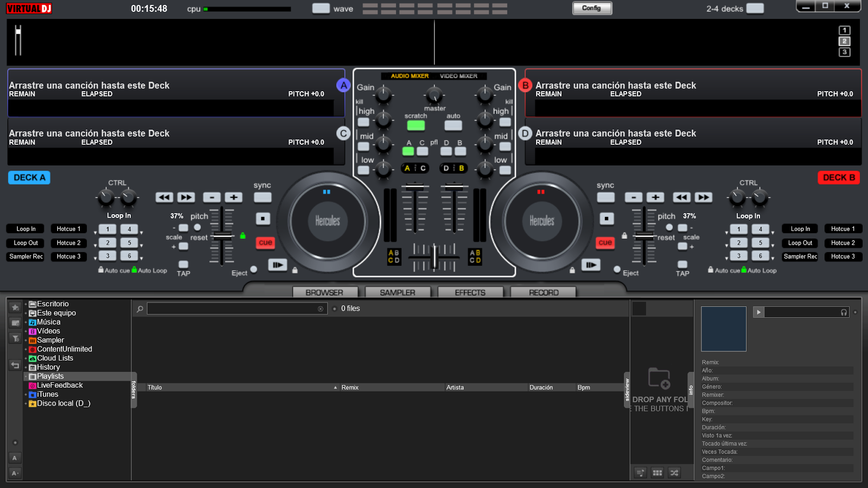The height and width of the screenshot is (488, 868).
Task: Select the track list view icon bottom right
Action: point(640,472)
